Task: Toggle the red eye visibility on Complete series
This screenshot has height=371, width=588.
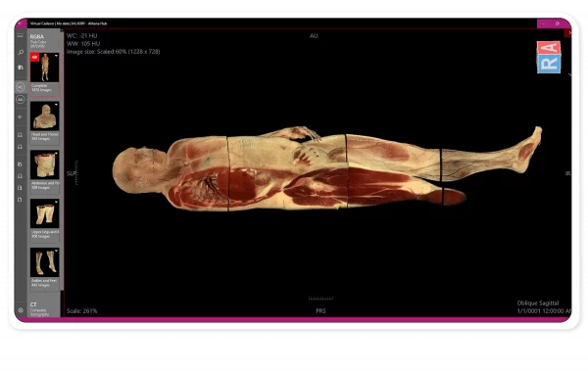Action: coord(35,57)
